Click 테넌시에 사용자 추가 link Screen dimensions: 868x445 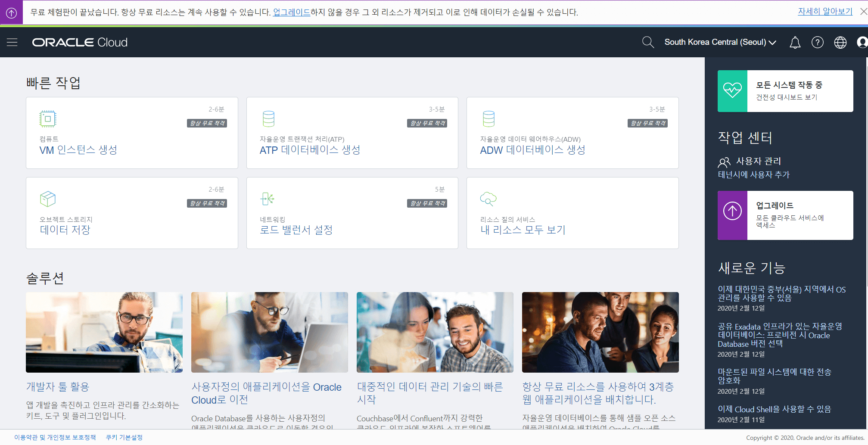[753, 174]
